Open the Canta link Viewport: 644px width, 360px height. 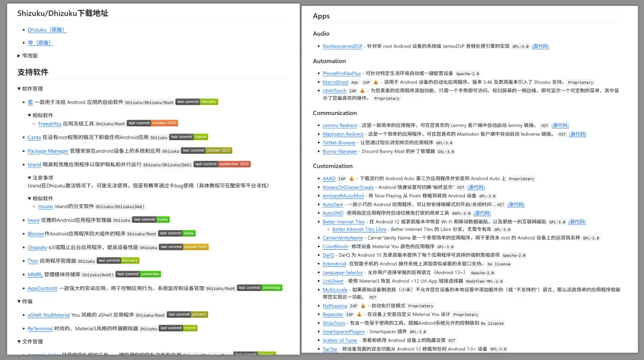coord(34,137)
